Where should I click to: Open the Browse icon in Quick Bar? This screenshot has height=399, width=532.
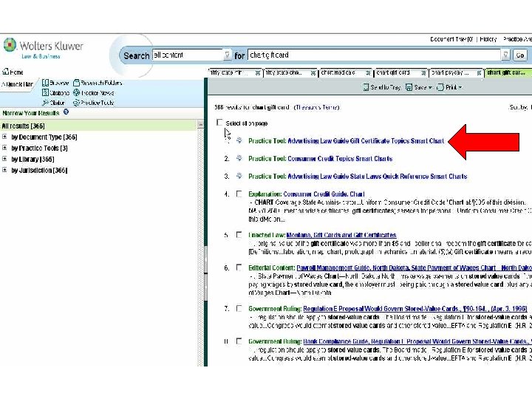pos(46,83)
